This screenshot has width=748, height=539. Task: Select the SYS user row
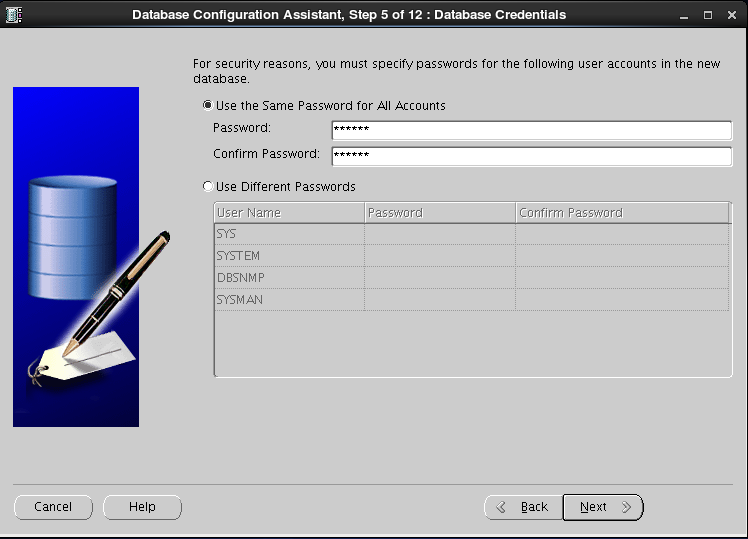coord(471,234)
